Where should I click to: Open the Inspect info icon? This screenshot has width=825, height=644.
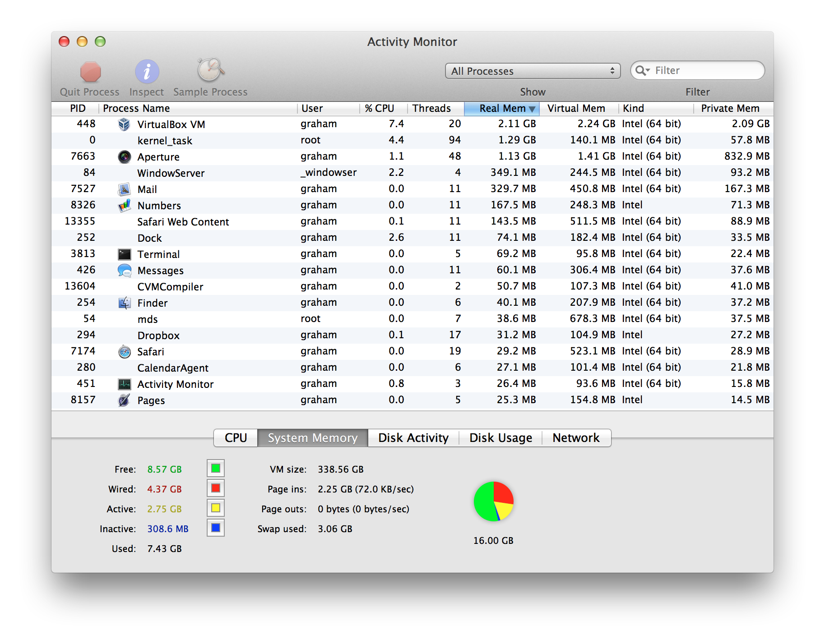[x=147, y=71]
